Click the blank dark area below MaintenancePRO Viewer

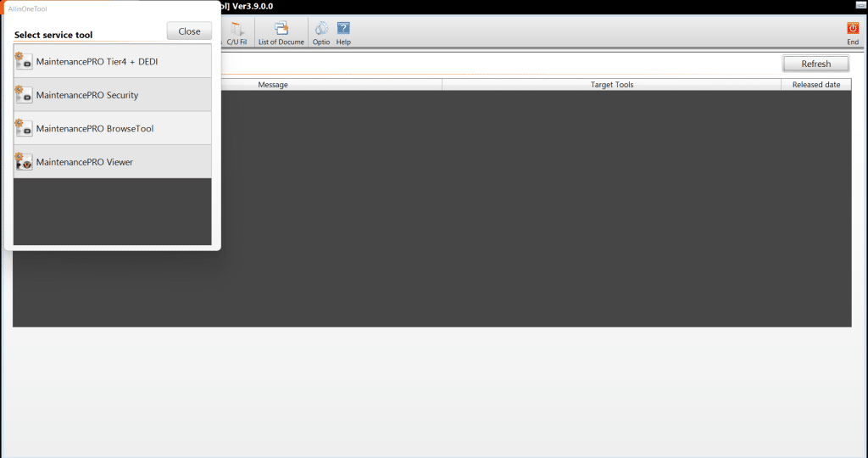(113, 211)
